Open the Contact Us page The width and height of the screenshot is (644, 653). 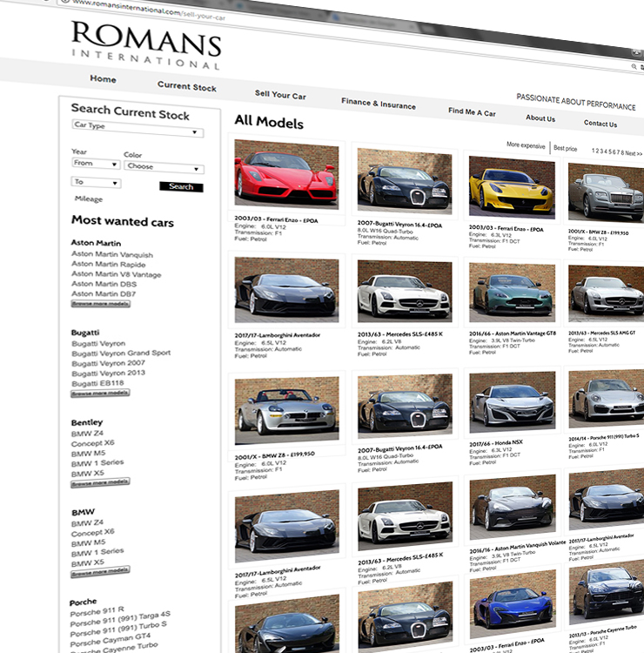[x=600, y=124]
